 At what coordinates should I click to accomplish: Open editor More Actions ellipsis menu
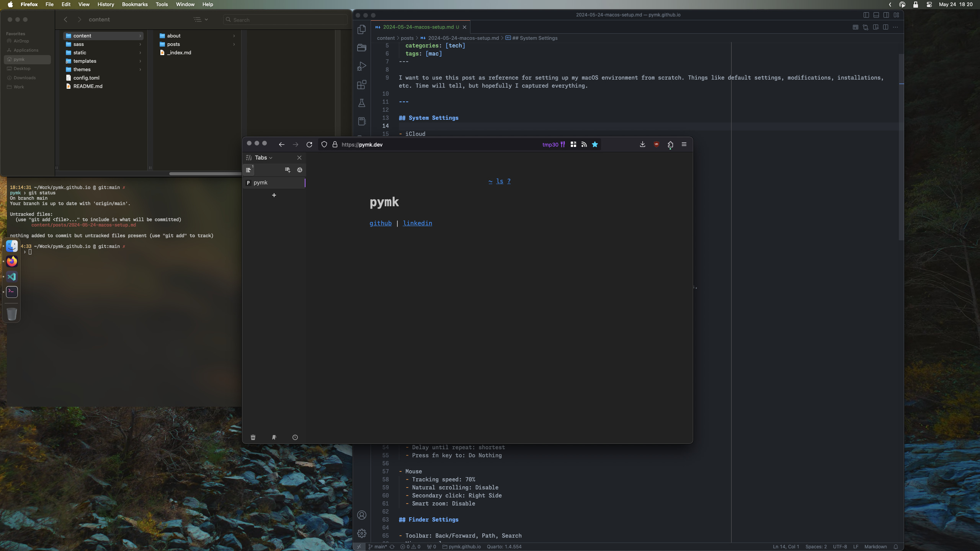(x=895, y=27)
